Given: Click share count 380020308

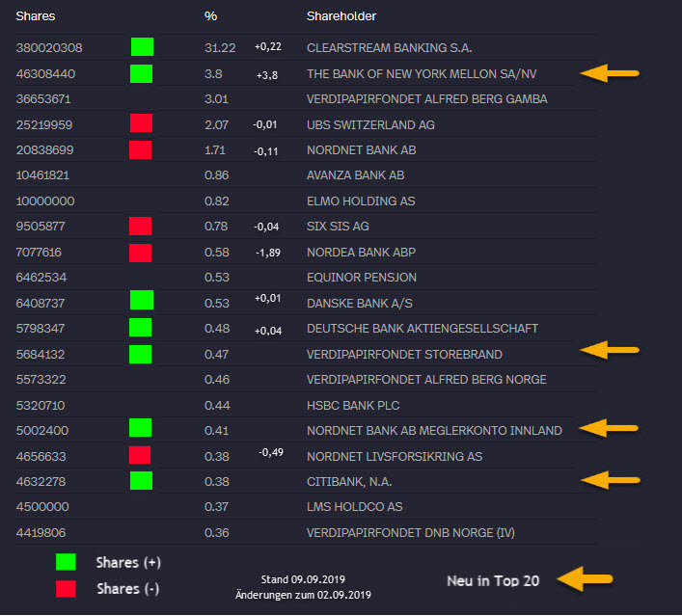Looking at the screenshot, I should pyautogui.click(x=49, y=48).
